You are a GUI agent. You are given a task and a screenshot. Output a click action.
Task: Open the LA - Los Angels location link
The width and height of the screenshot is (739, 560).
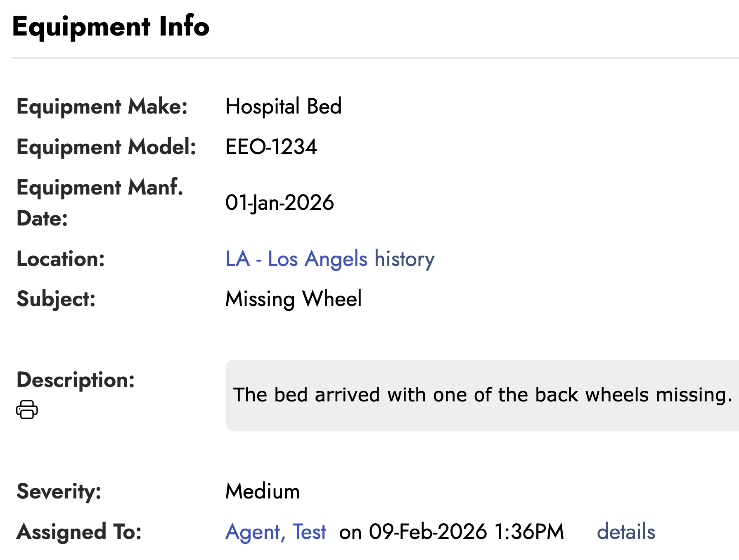click(x=296, y=259)
